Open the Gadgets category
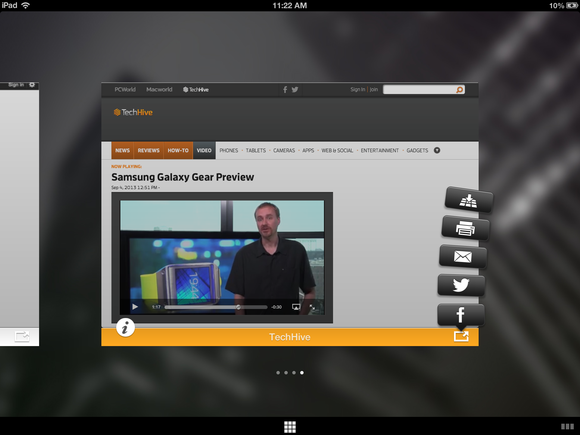This screenshot has height=435, width=580. point(417,151)
